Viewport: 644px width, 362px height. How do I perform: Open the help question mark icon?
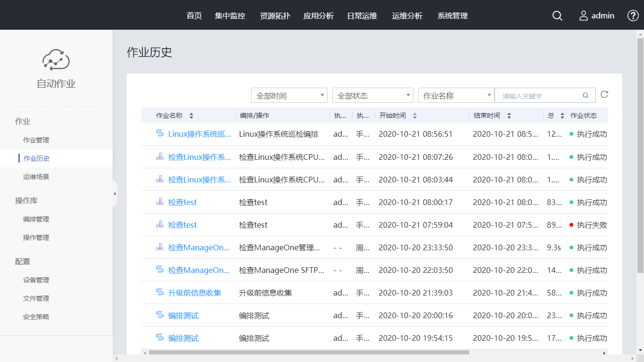(633, 16)
